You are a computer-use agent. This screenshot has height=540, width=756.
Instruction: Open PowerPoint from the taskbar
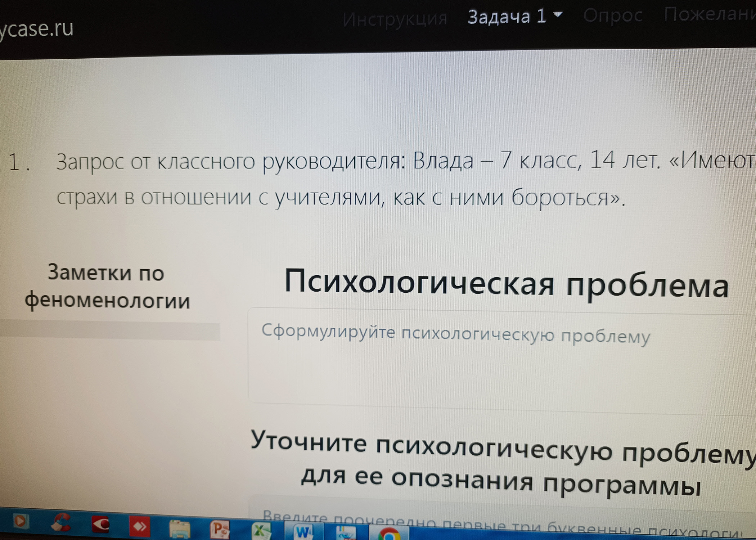(x=219, y=530)
